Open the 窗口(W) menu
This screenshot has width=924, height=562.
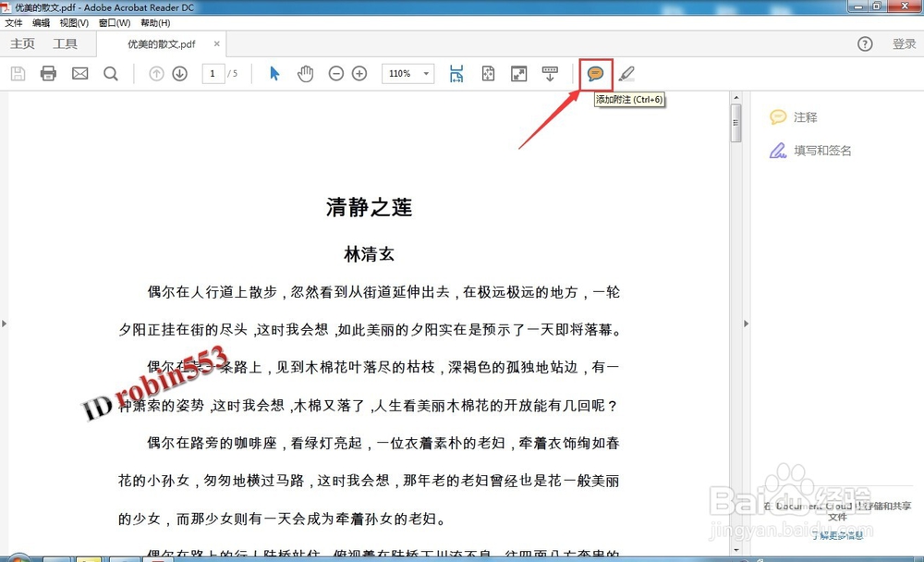[115, 23]
